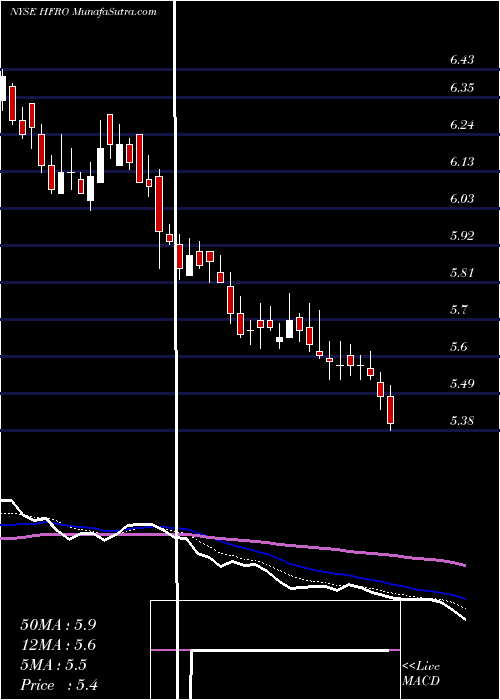The width and height of the screenshot is (500, 700).
Task: Click the Live MACD label
Action: [421, 674]
